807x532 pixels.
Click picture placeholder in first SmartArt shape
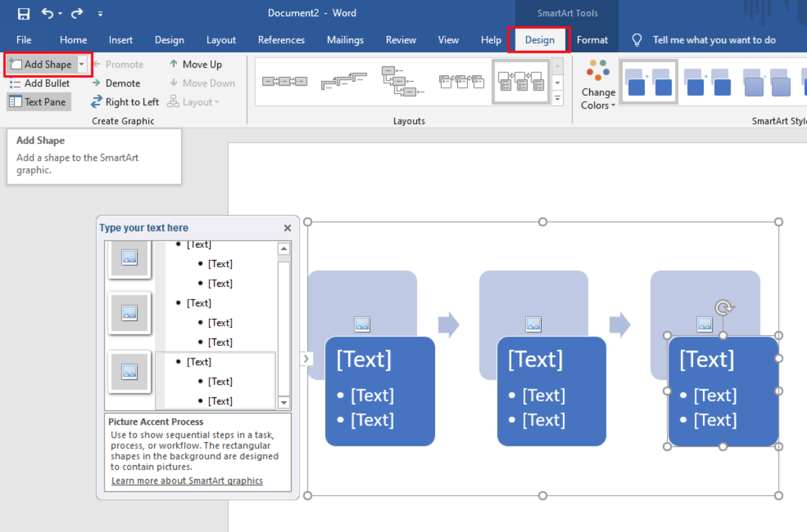[x=362, y=324]
